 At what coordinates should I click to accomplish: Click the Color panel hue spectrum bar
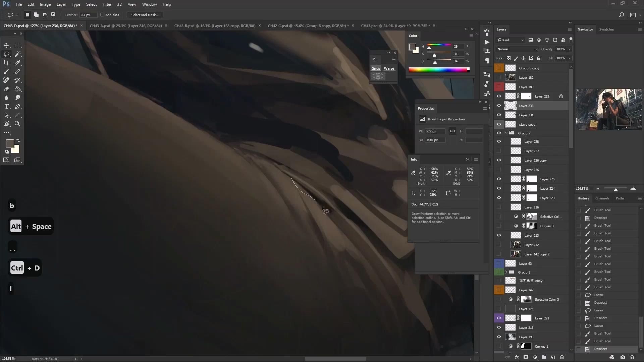click(439, 70)
